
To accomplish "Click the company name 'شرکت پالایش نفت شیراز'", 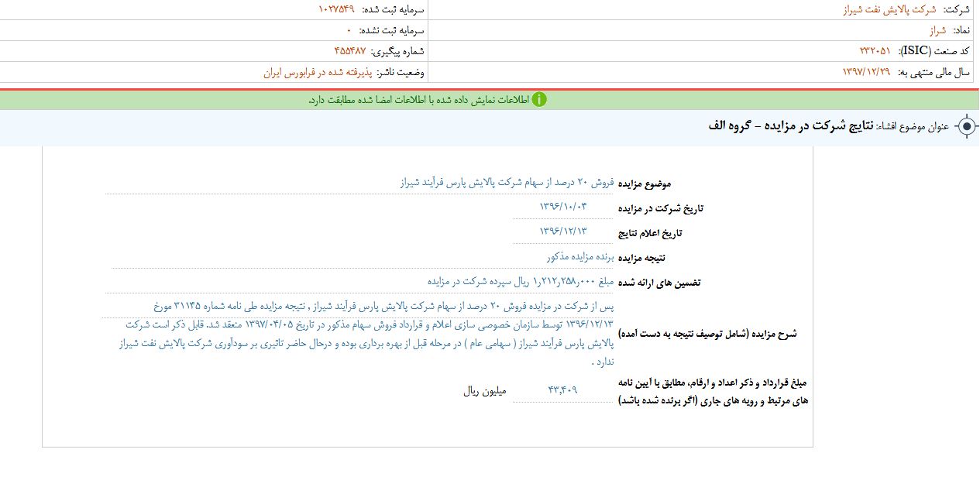I will 889,10.
